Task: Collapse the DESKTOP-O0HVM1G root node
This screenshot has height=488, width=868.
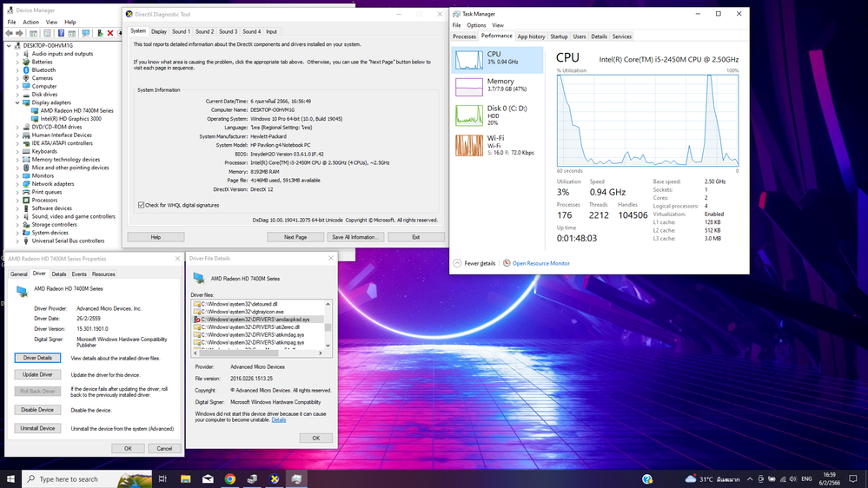Action: [9, 46]
